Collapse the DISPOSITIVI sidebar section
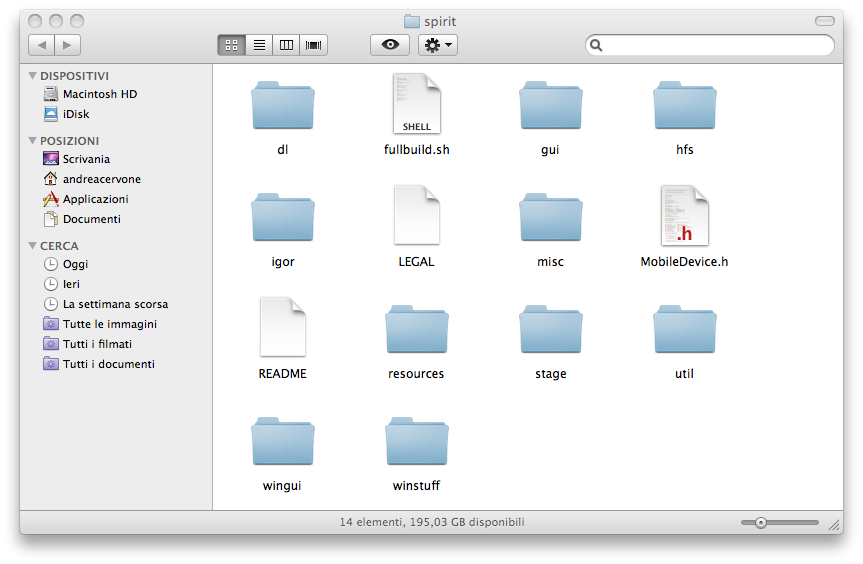This screenshot has height=564, width=863. [33, 76]
